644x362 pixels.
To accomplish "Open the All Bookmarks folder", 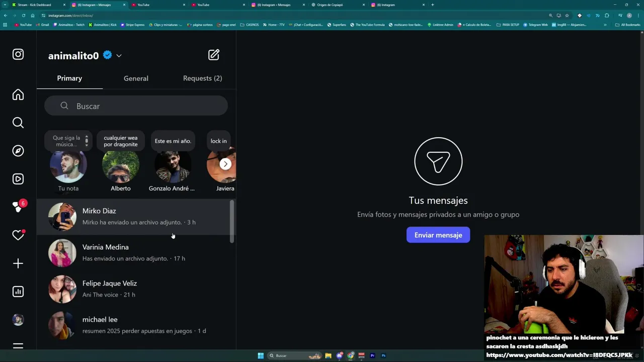I will 628,25.
